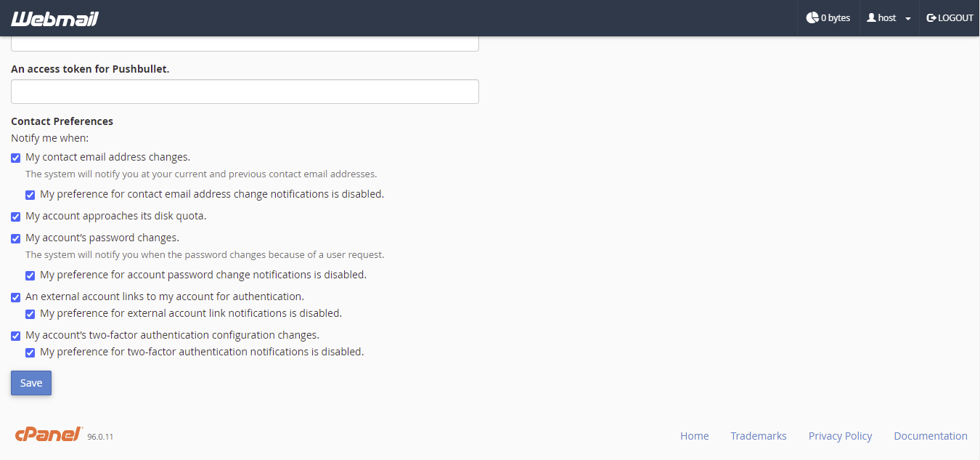Click 'An access token for Pushbullet.' label
Viewport: 980px width, 460px height.
tap(90, 68)
